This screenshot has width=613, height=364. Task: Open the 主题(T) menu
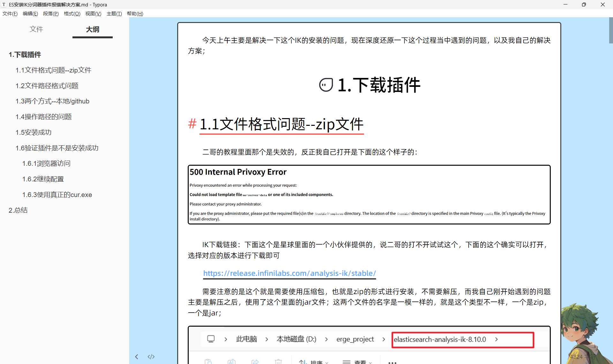[114, 14]
